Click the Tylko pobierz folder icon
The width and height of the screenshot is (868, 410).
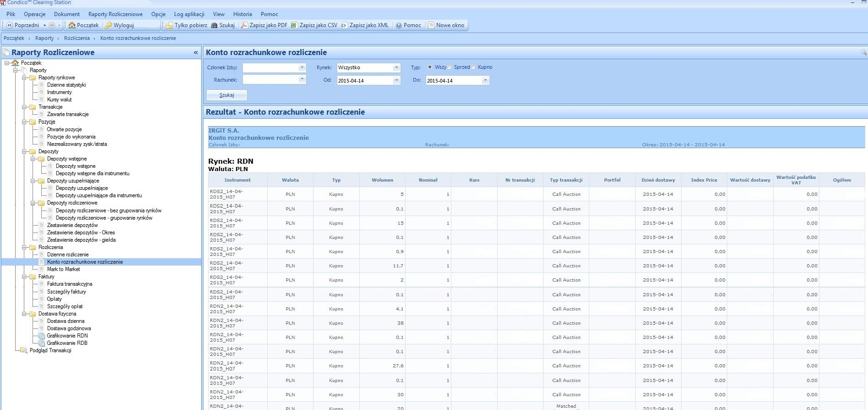(170, 25)
